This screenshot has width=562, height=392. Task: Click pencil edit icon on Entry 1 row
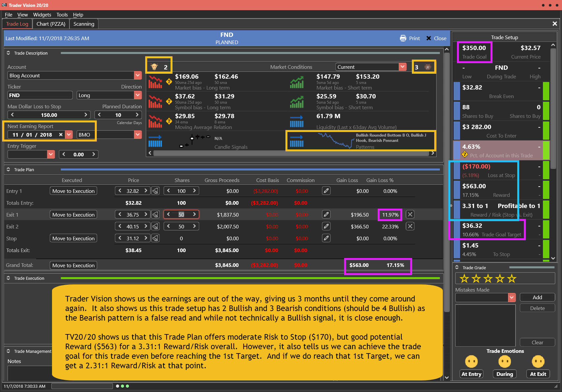(326, 191)
